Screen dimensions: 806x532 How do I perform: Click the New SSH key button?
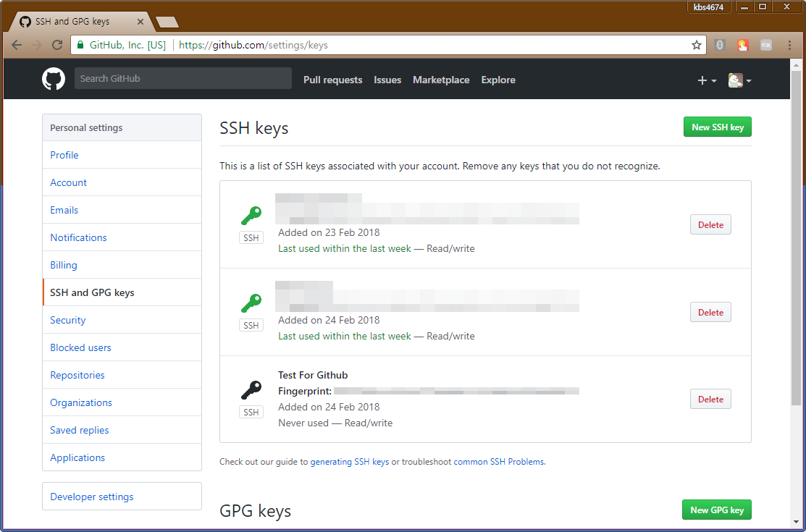point(717,127)
